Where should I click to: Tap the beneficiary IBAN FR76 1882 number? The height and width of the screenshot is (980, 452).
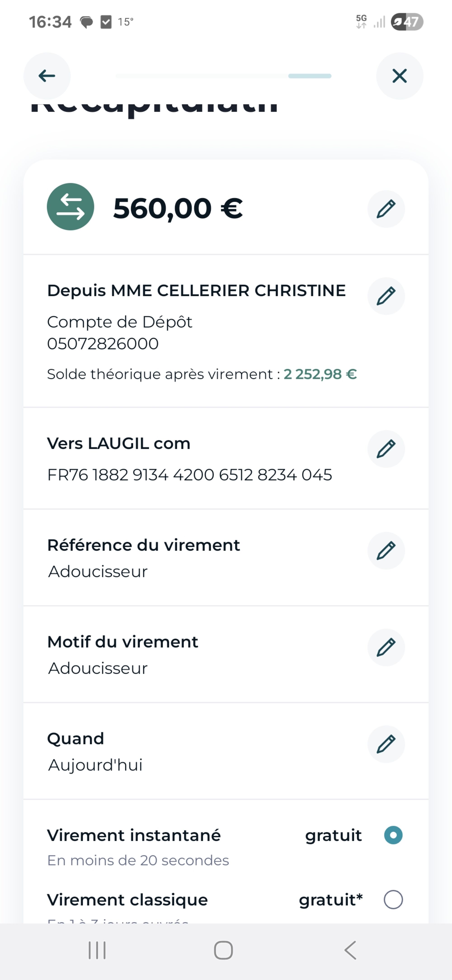[189, 475]
